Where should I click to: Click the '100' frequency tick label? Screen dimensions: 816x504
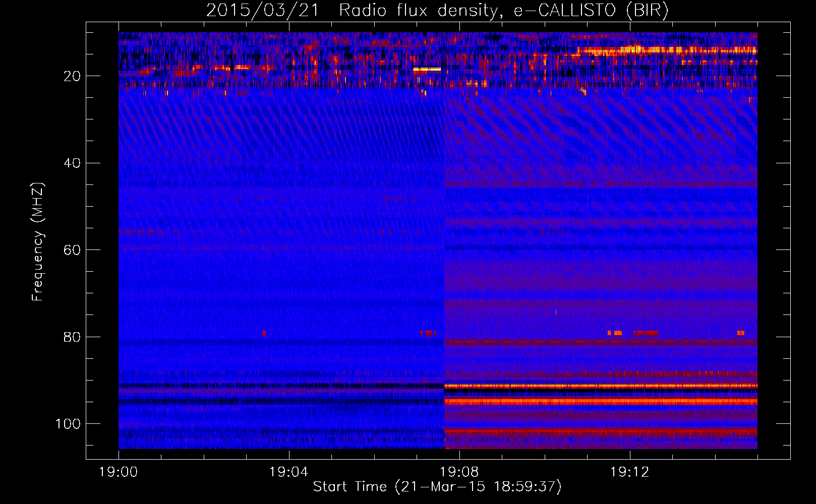(68, 424)
